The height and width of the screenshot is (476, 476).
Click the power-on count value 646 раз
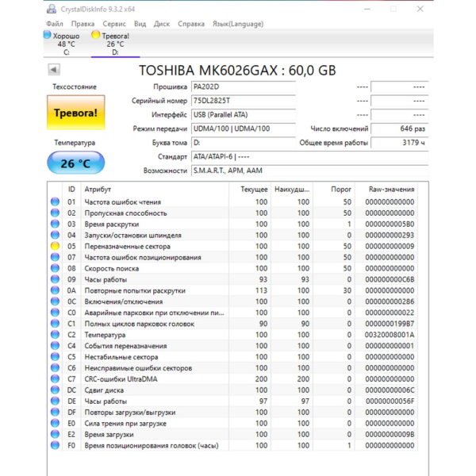(x=400, y=129)
